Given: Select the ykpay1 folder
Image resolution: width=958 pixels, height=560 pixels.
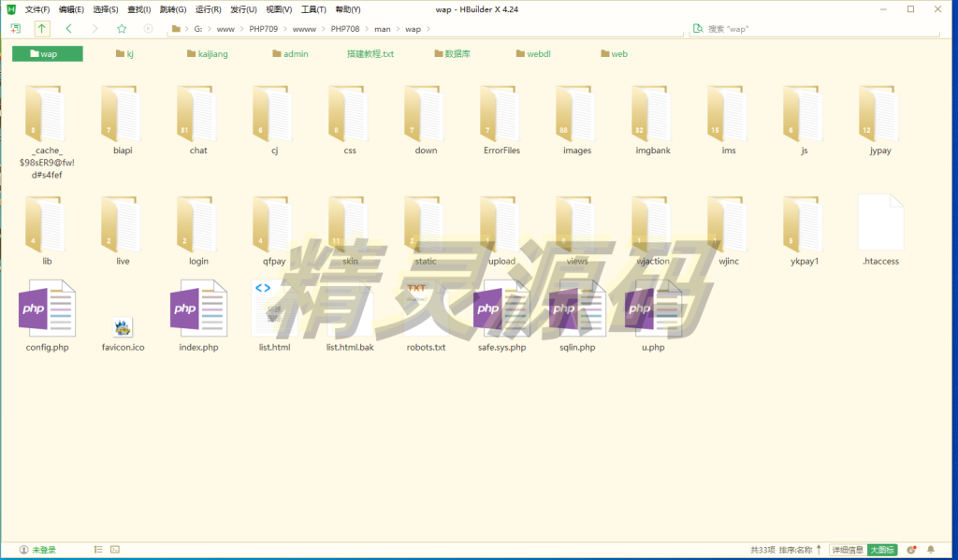Looking at the screenshot, I should click(x=805, y=231).
